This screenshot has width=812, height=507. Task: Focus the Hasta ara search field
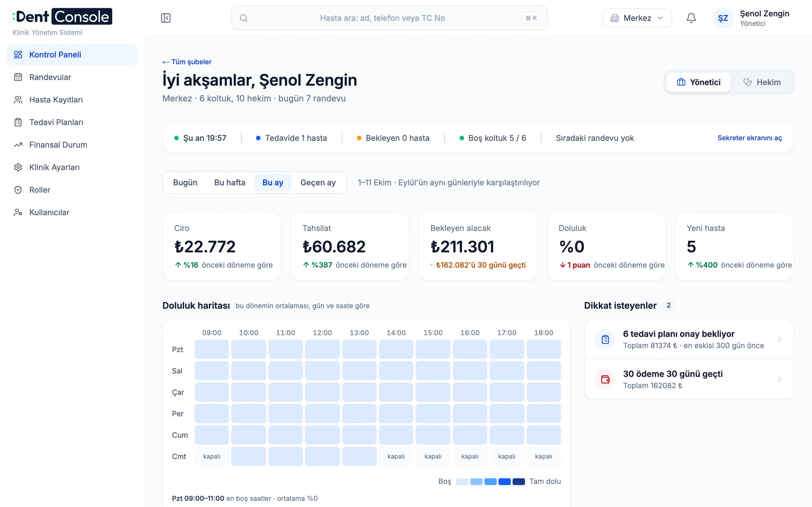tap(389, 18)
